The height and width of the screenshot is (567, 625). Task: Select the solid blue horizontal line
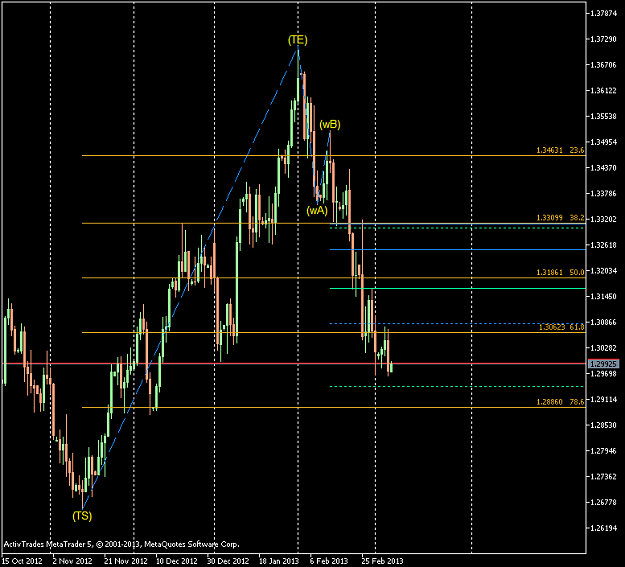point(458,249)
